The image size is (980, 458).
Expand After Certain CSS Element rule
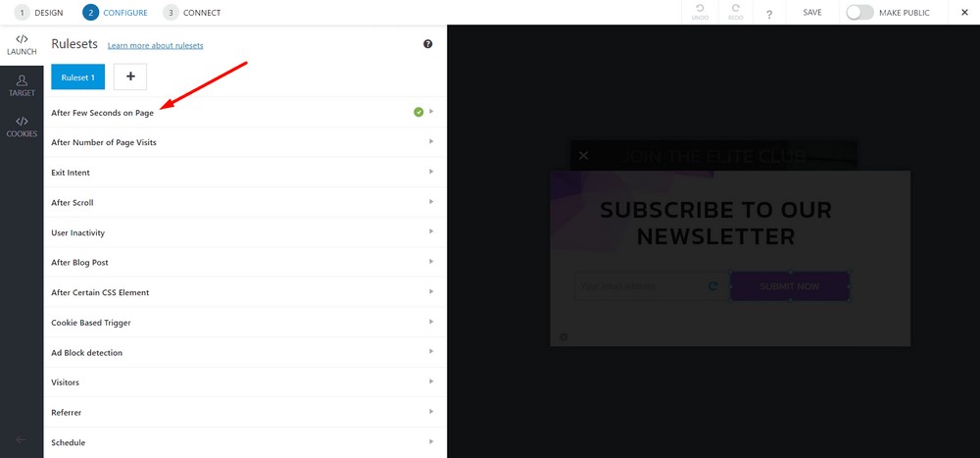tap(245, 293)
